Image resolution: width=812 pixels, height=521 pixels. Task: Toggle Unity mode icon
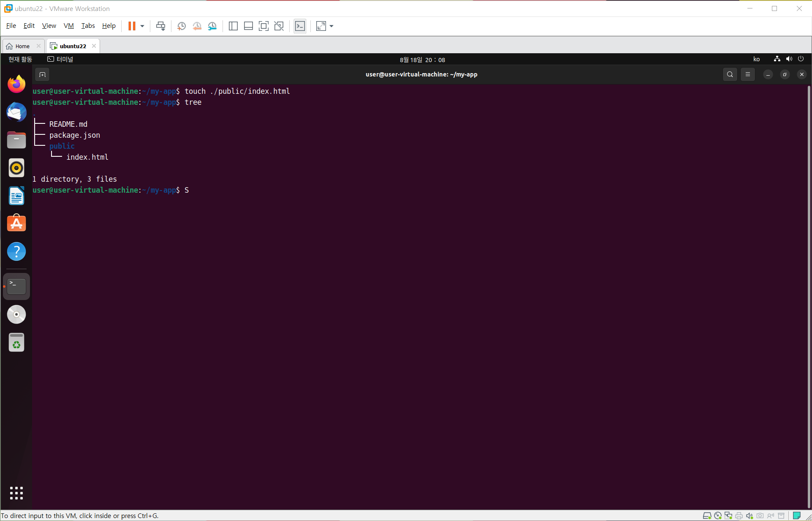[279, 26]
